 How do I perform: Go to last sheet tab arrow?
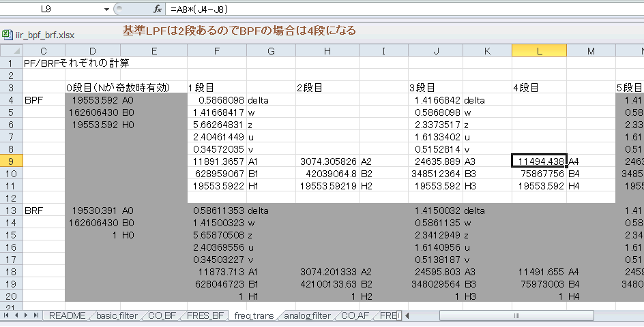(36, 315)
